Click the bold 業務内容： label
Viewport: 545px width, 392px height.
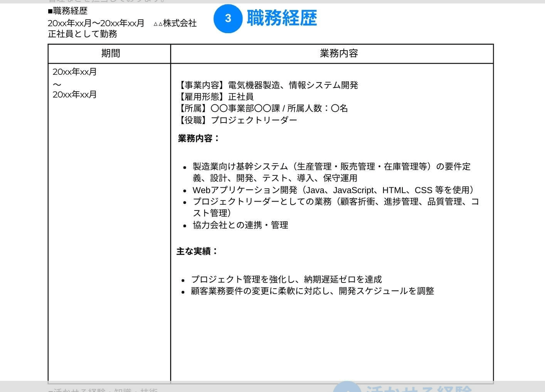click(x=198, y=138)
